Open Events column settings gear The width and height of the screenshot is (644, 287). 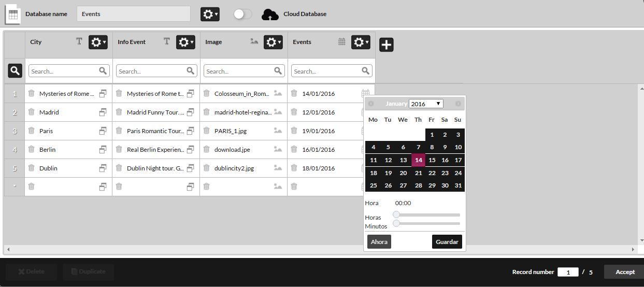point(361,42)
